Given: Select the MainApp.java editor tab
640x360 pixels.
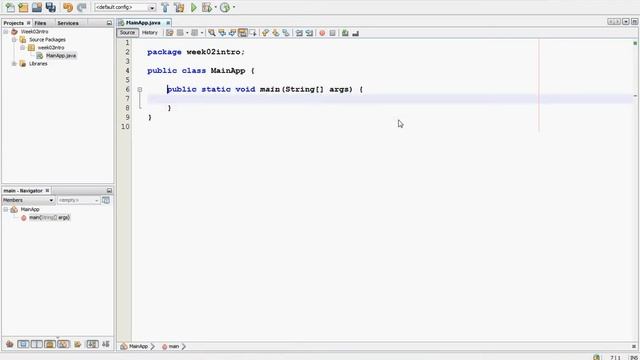Looking at the screenshot, I should [143, 23].
